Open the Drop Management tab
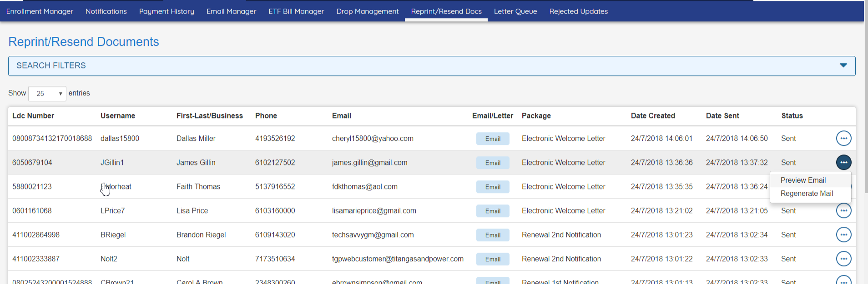Image resolution: width=868 pixels, height=284 pixels. (x=368, y=11)
